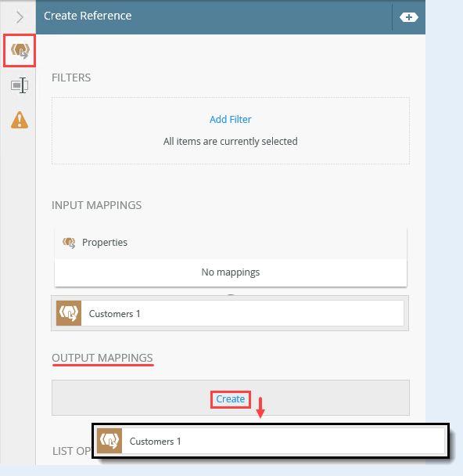463x476 pixels.
Task: Click the INPUT MAPPINGS heading
Action: 97,205
